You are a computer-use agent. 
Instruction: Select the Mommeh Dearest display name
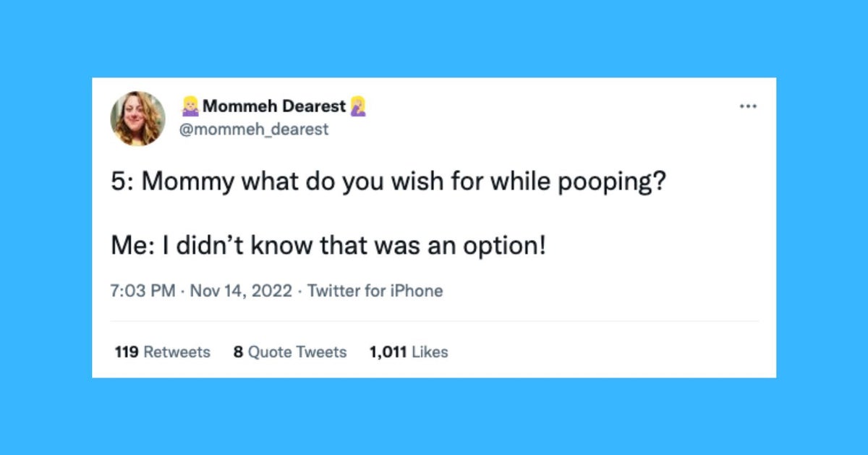click(275, 105)
